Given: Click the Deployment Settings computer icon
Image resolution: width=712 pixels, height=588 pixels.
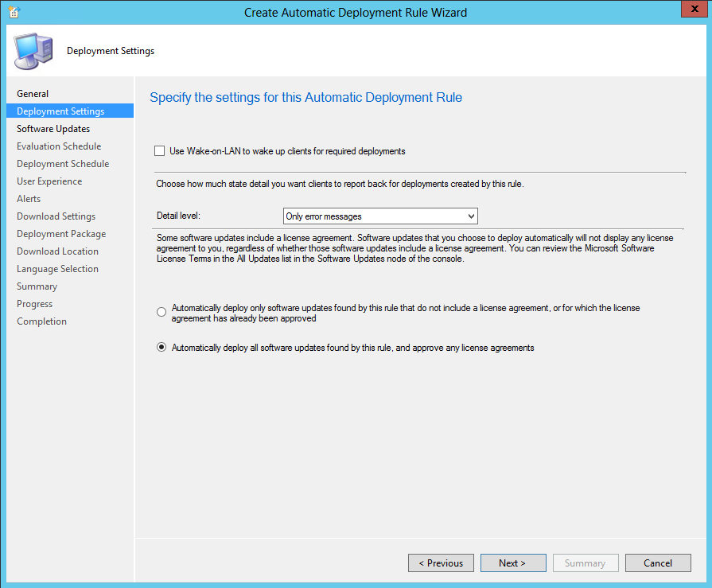Looking at the screenshot, I should (33, 51).
